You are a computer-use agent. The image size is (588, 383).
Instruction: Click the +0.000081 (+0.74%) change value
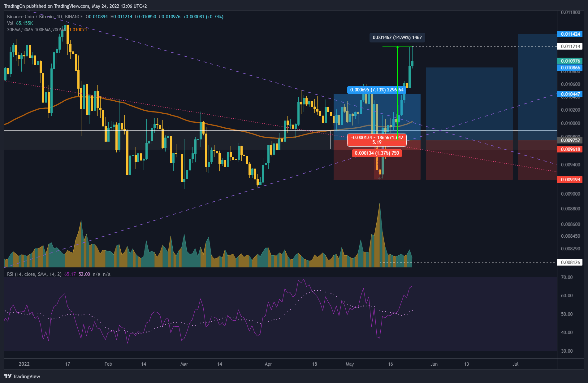coord(203,17)
